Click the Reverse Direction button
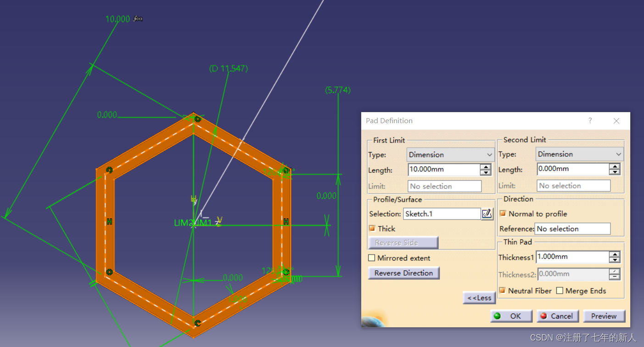644x347 pixels. click(x=403, y=273)
